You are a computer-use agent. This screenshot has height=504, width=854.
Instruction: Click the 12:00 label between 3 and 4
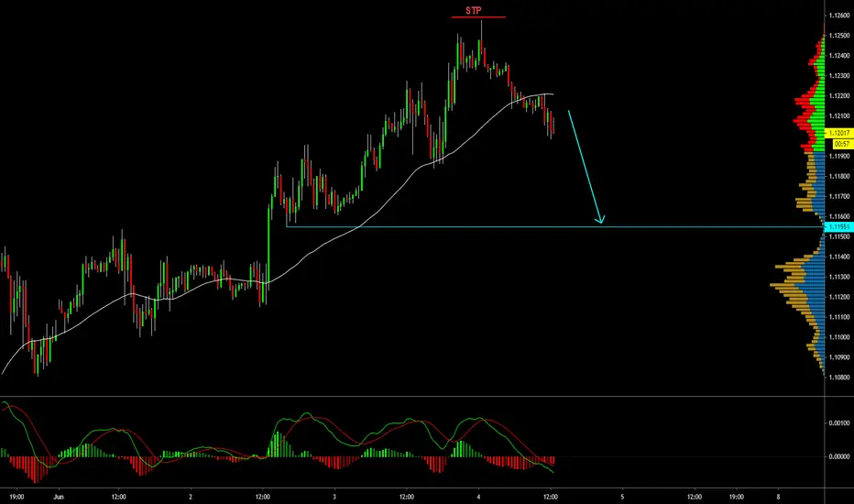[x=406, y=497]
